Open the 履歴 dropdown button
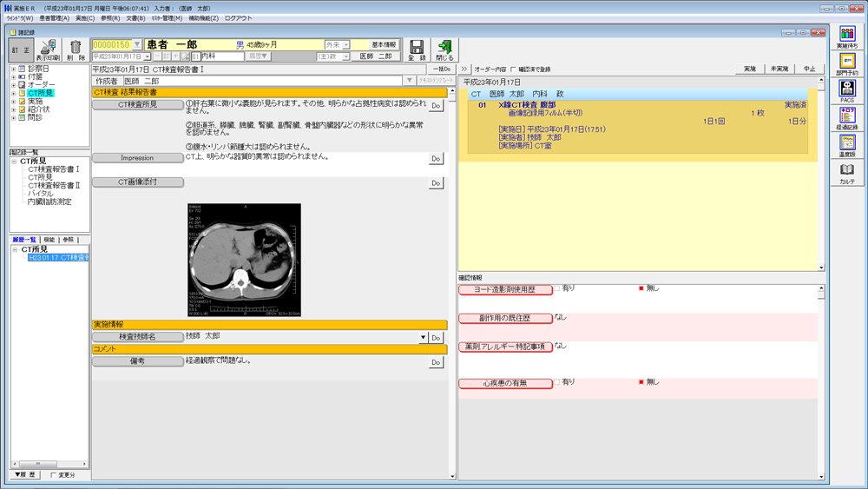Image resolution: width=868 pixels, height=489 pixels. pyautogui.click(x=258, y=56)
